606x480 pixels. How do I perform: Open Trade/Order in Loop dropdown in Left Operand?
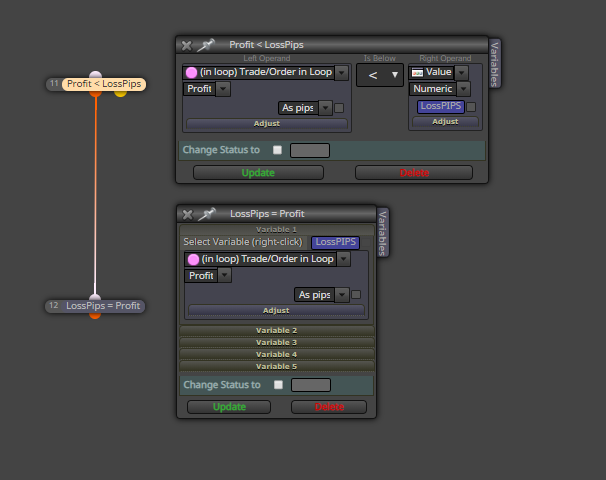click(342, 73)
